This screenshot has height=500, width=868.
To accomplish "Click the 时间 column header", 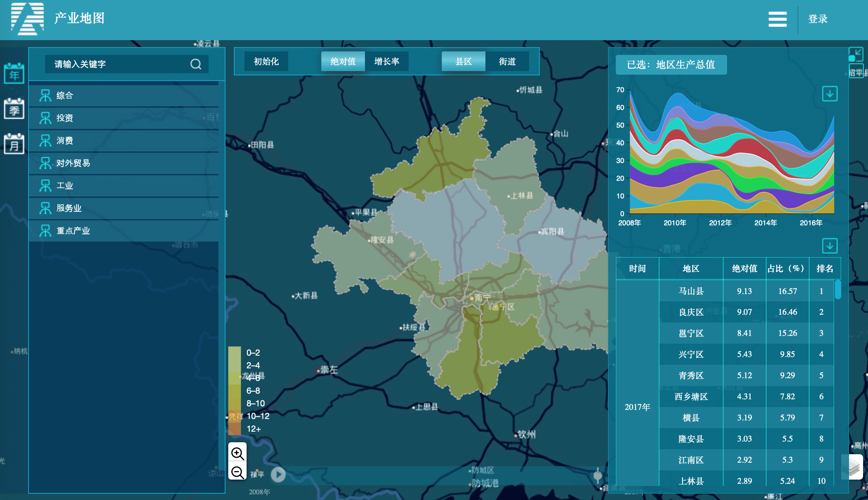I will pos(637,269).
